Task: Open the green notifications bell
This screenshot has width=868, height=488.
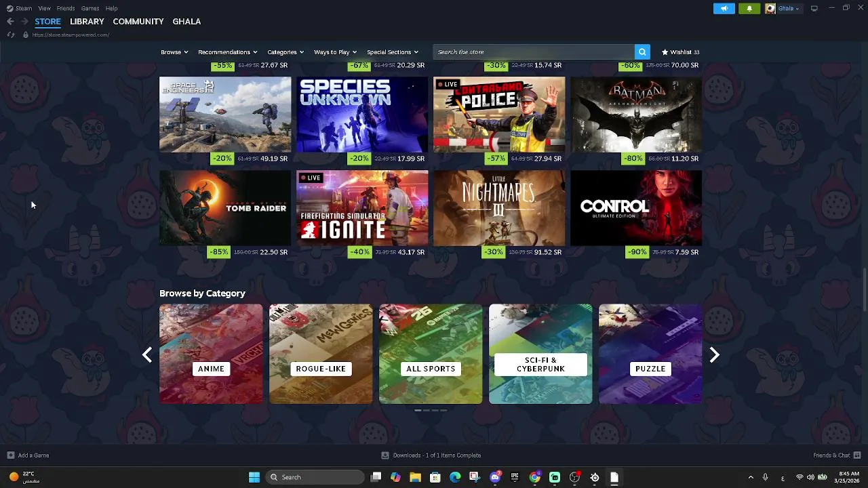Action: coord(749,8)
